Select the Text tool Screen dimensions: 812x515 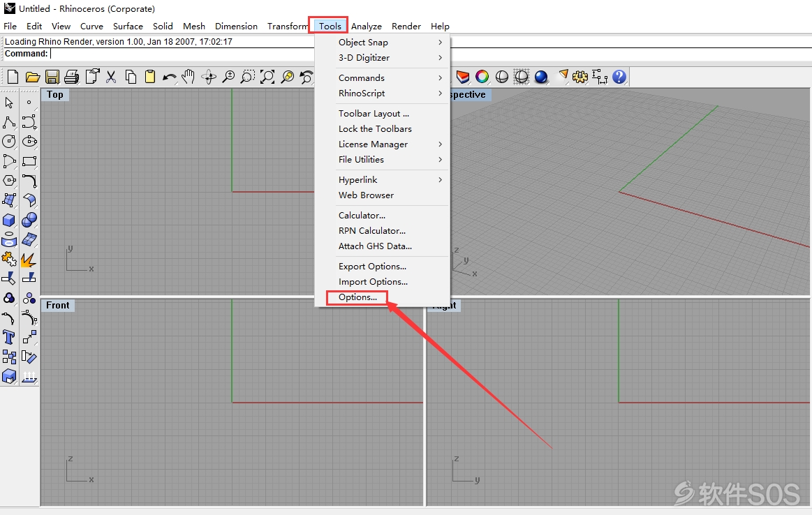coord(9,338)
